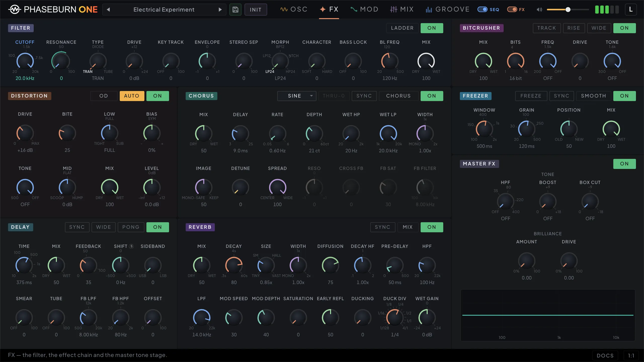This screenshot has width=644, height=362.
Task: Click the Phaseburn waveform logo icon
Action: (x=15, y=10)
